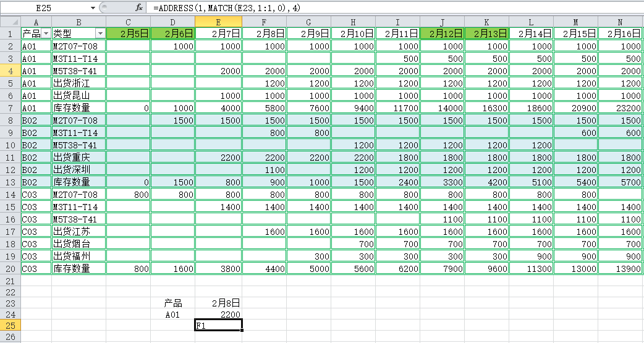This screenshot has height=343, width=644.
Task: Click value 4000 in cell E7
Action: [219, 108]
